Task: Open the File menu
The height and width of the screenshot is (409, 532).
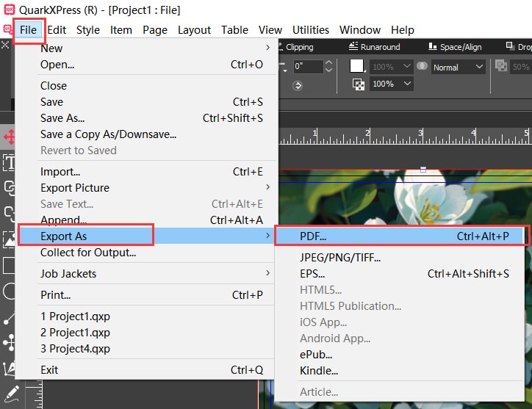Action: coord(28,30)
